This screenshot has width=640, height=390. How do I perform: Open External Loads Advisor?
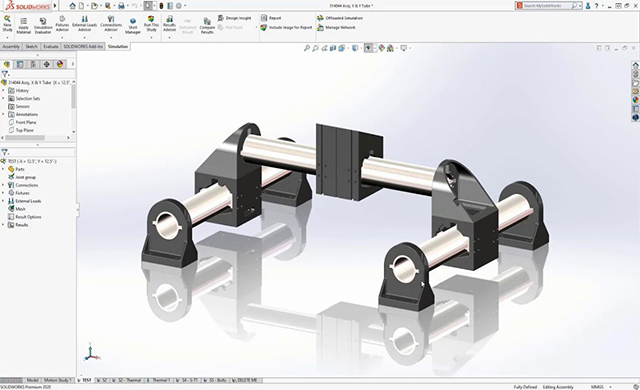click(84, 24)
